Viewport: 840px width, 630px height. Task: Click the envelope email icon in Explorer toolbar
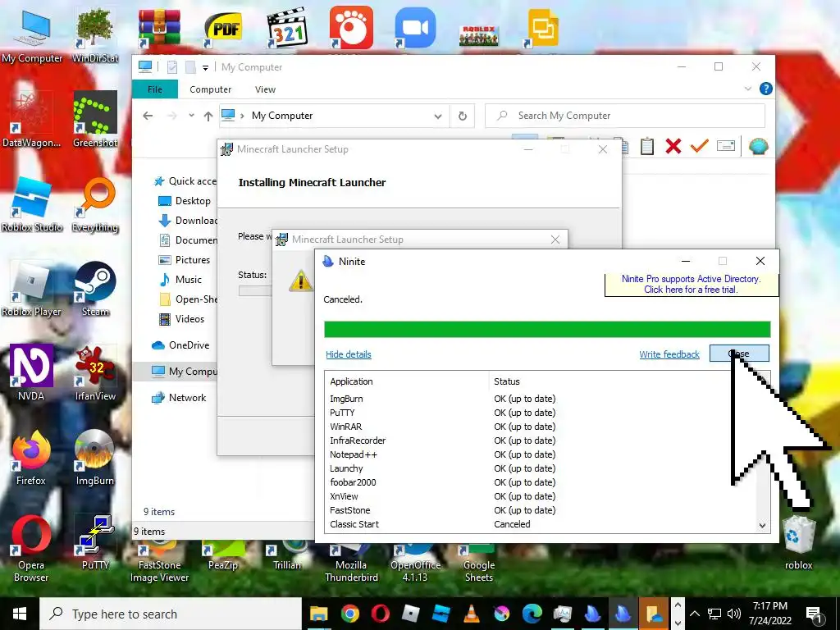tap(726, 146)
